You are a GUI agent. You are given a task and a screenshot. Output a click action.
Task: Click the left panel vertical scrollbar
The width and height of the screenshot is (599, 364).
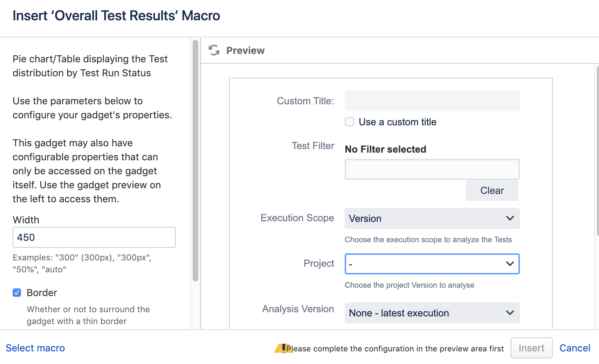pos(195,161)
